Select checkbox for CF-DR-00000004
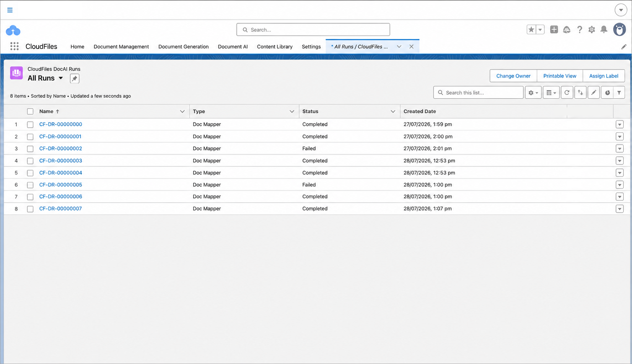The width and height of the screenshot is (632, 364). [x=30, y=173]
